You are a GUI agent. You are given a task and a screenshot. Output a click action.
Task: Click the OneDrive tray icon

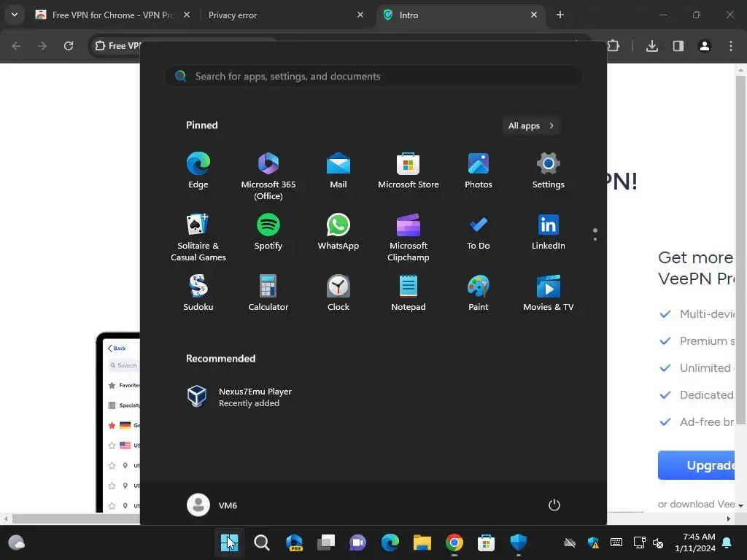click(570, 542)
